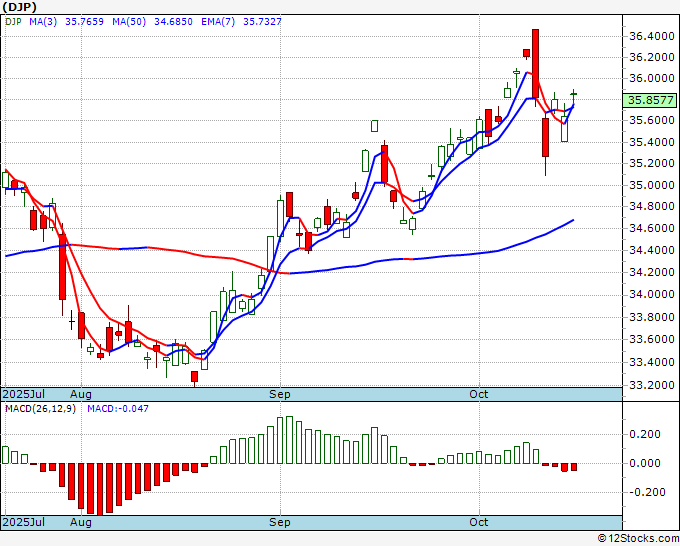Click the 0.000 MACD axis label
Viewport: 680px width, 546px height.
(645, 463)
